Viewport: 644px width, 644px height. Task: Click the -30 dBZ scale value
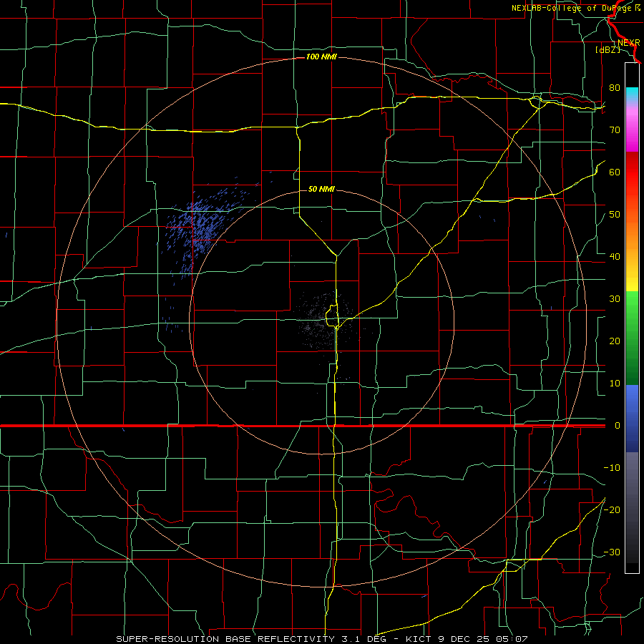point(612,552)
